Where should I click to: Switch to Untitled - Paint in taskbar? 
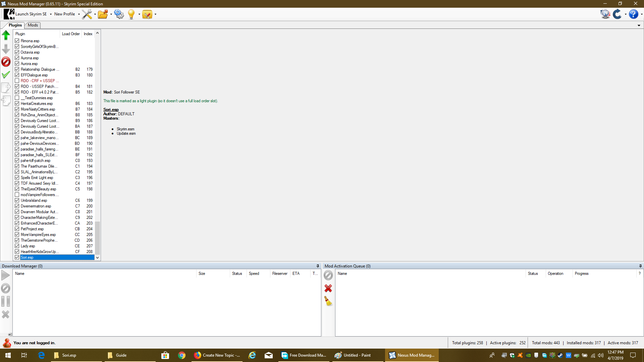point(358,355)
